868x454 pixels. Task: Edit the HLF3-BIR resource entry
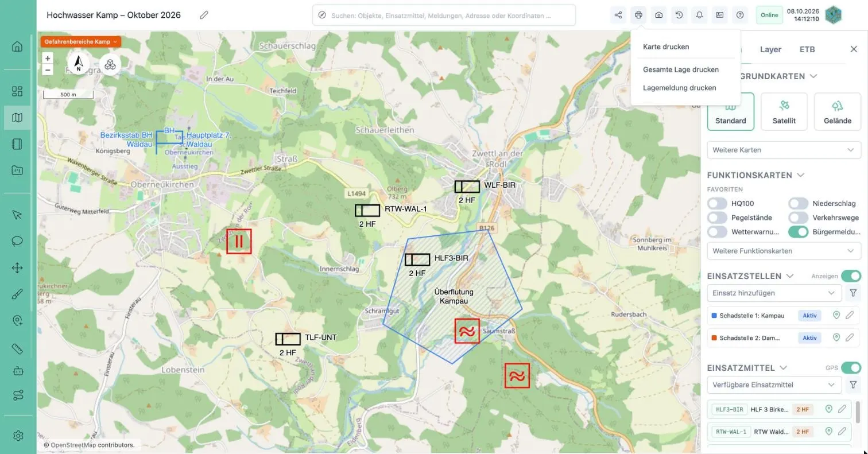(x=842, y=409)
